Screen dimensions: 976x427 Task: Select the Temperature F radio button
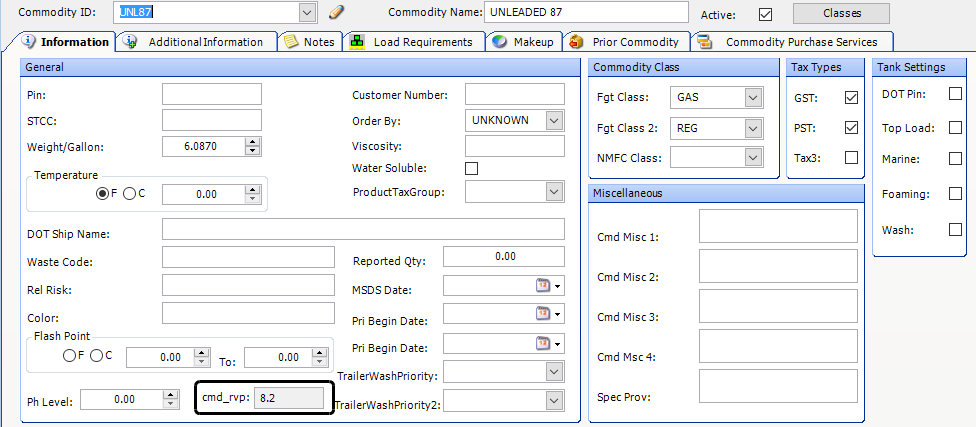tap(102, 194)
